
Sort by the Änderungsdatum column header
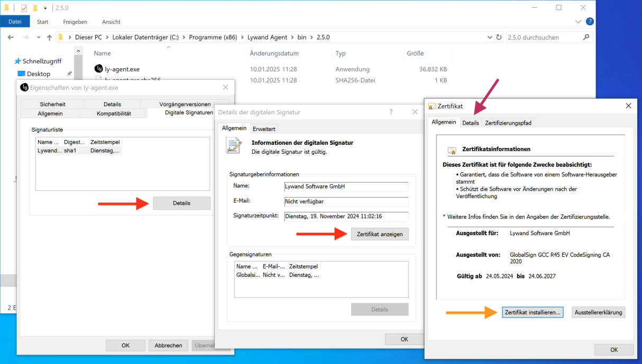[274, 53]
